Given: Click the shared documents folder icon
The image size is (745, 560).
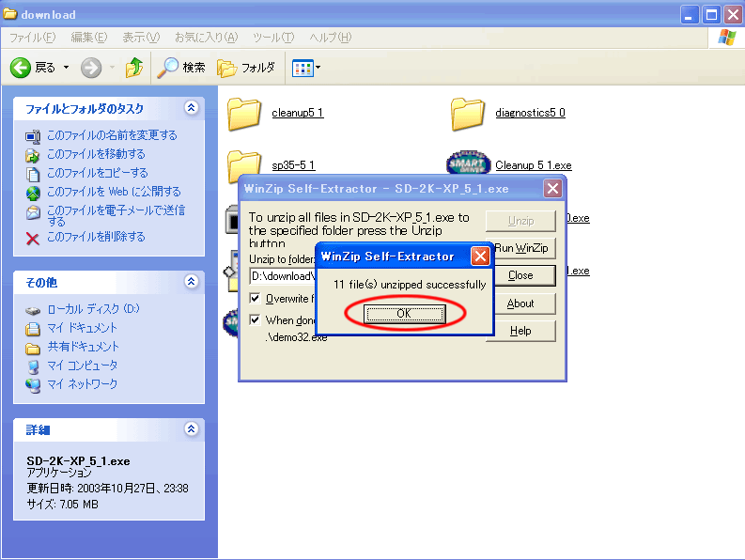Looking at the screenshot, I should 33,349.
